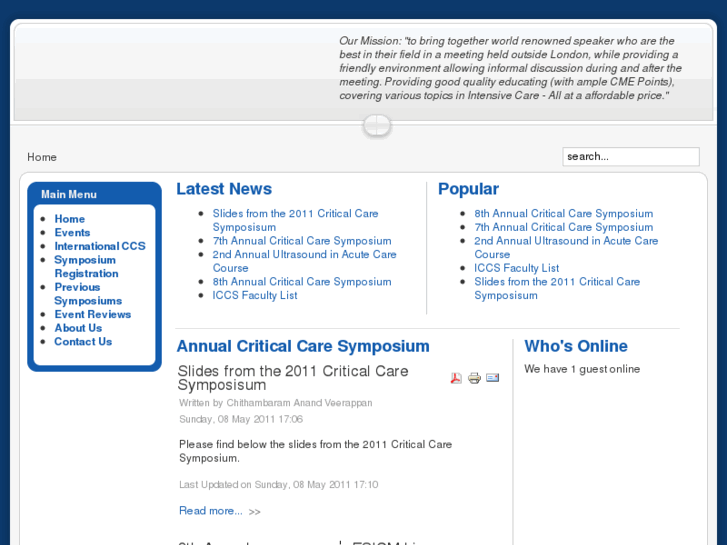The height and width of the screenshot is (545, 727).
Task: Open Latest News ICCS Faculty List link
Action: [255, 295]
